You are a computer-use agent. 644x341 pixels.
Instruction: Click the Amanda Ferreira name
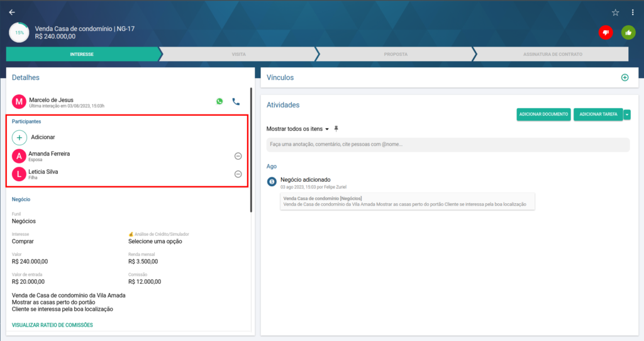click(x=49, y=154)
